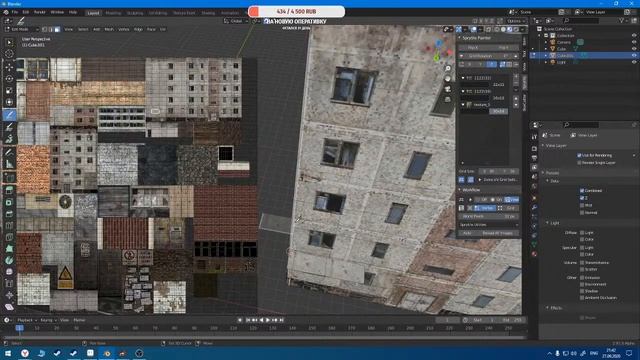Open the Mesh menu in viewport header

[x=109, y=29]
